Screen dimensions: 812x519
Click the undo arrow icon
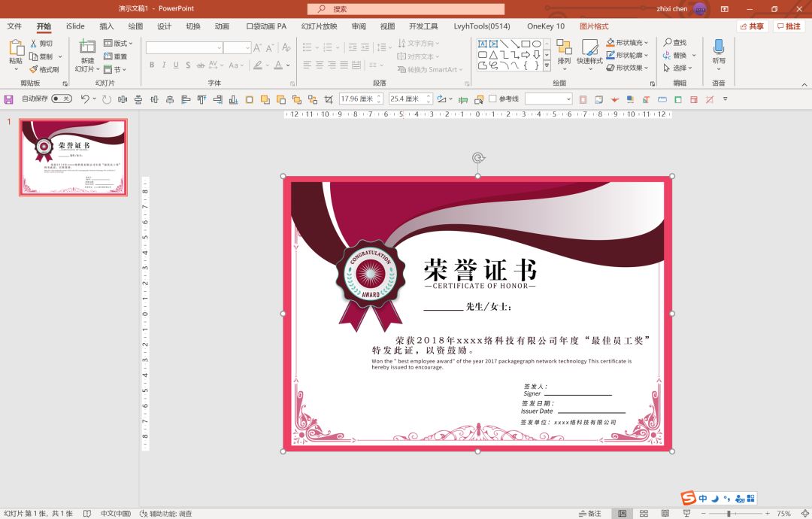pyautogui.click(x=85, y=99)
